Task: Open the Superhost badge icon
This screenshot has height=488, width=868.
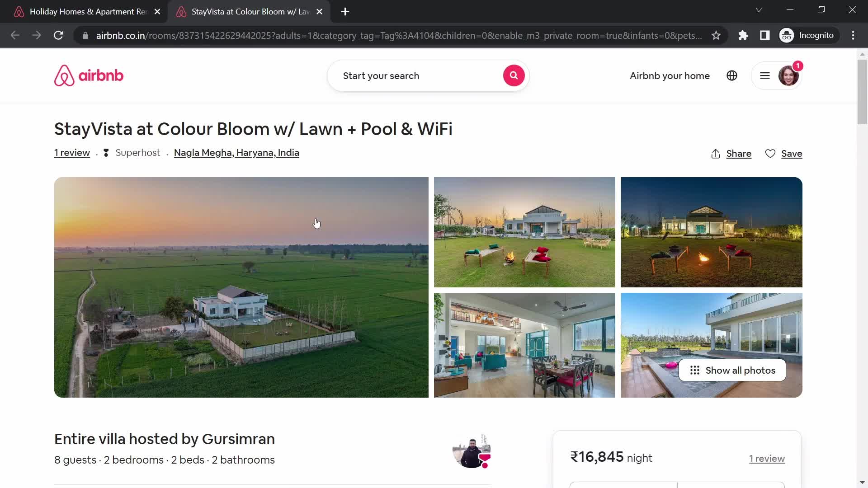Action: [106, 153]
